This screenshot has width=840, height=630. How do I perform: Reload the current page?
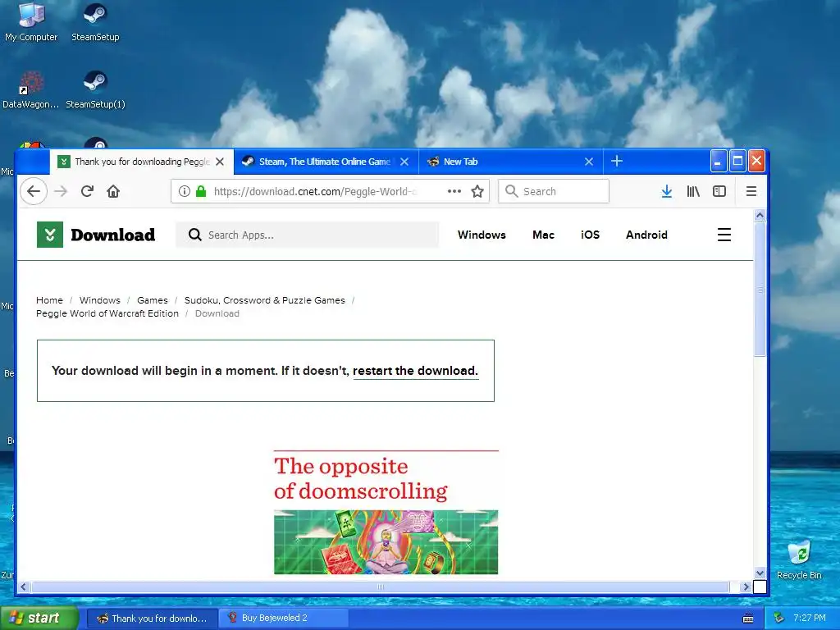click(87, 191)
